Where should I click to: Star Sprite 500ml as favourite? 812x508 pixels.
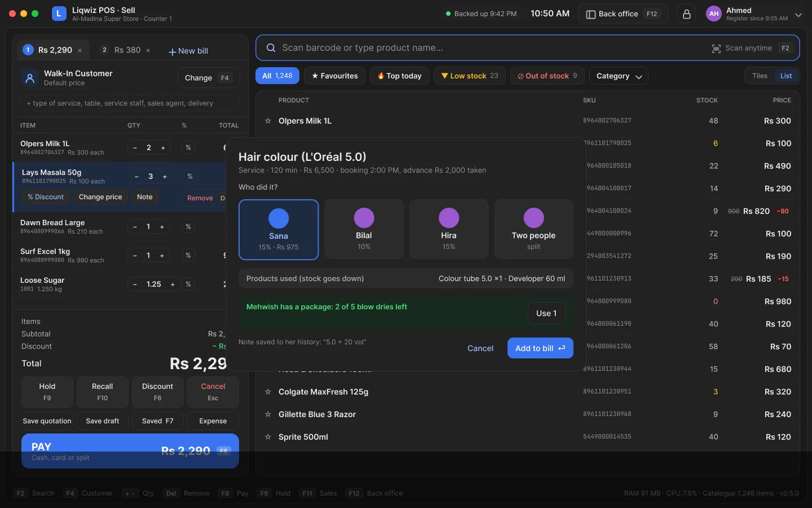[x=268, y=437]
